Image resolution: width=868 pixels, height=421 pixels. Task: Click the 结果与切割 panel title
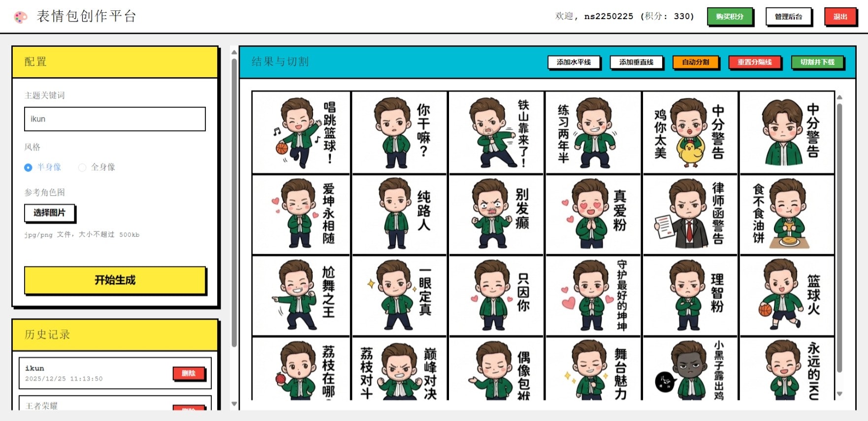pos(280,61)
